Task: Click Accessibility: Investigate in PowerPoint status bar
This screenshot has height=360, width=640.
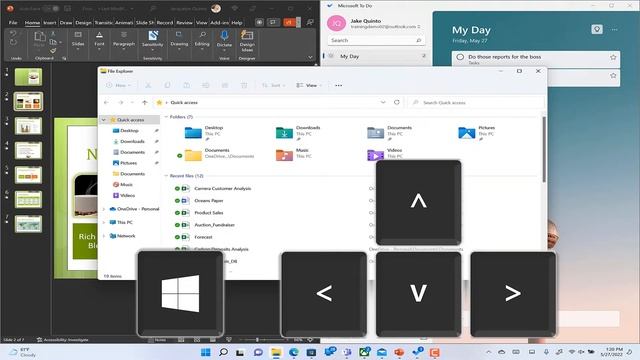Action: coord(62,340)
